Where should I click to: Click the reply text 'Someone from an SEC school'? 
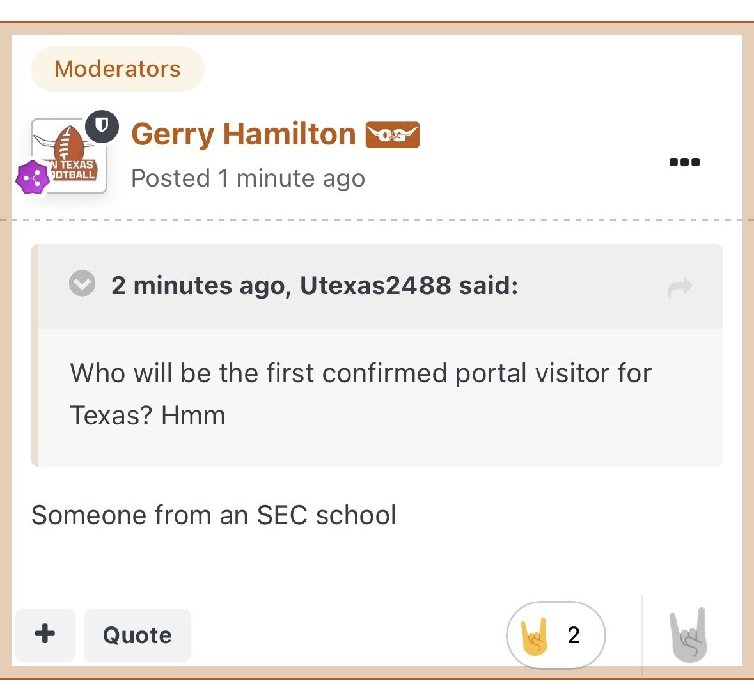(x=214, y=515)
